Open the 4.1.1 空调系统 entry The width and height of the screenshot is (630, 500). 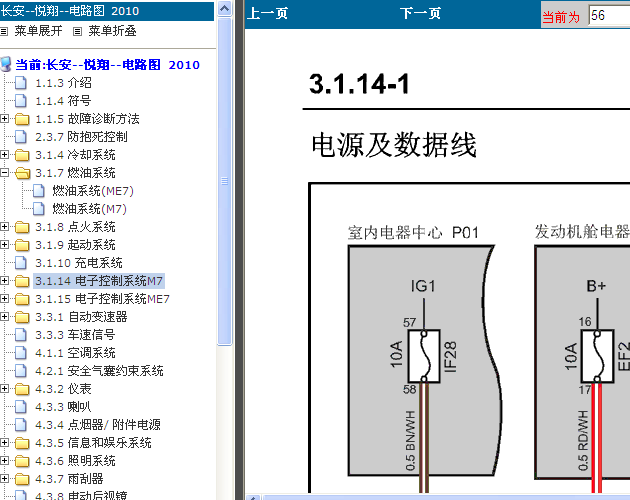click(x=75, y=353)
